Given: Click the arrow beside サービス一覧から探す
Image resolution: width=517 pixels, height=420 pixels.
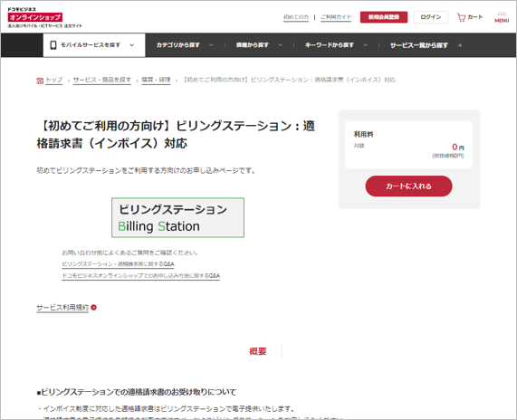Looking at the screenshot, I should coord(459,45).
